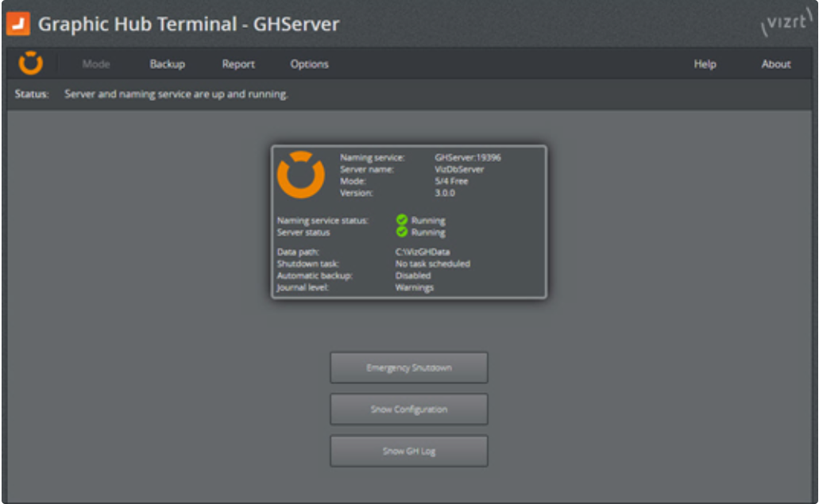The image size is (819, 504).
Task: Click the vizrt logo in title bar
Action: [x=786, y=23]
